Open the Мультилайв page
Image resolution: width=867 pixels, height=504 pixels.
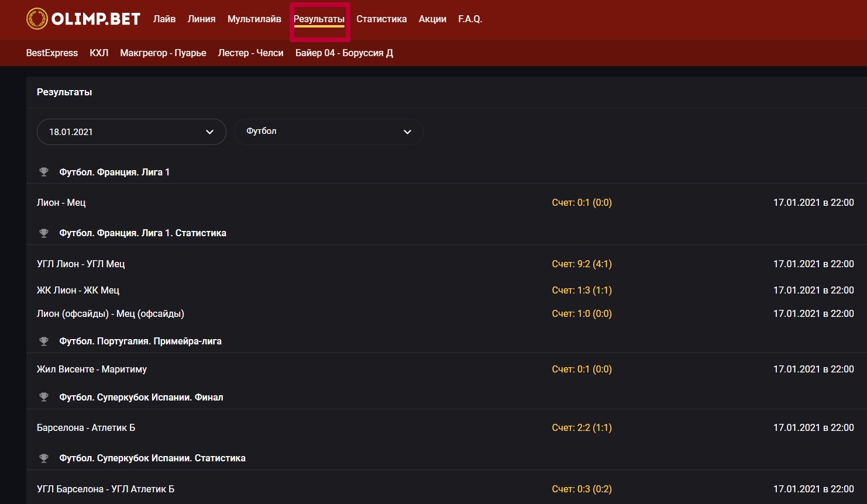[254, 19]
